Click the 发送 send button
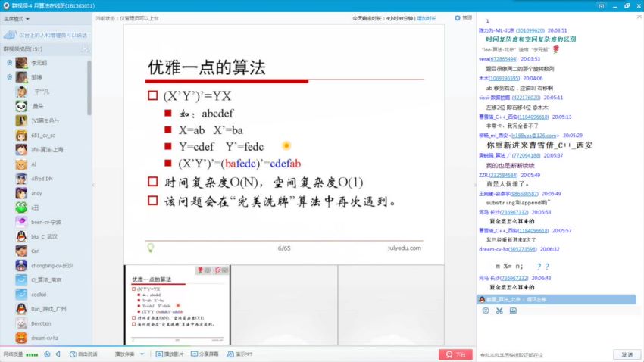The image size is (644, 362). pyautogui.click(x=627, y=354)
